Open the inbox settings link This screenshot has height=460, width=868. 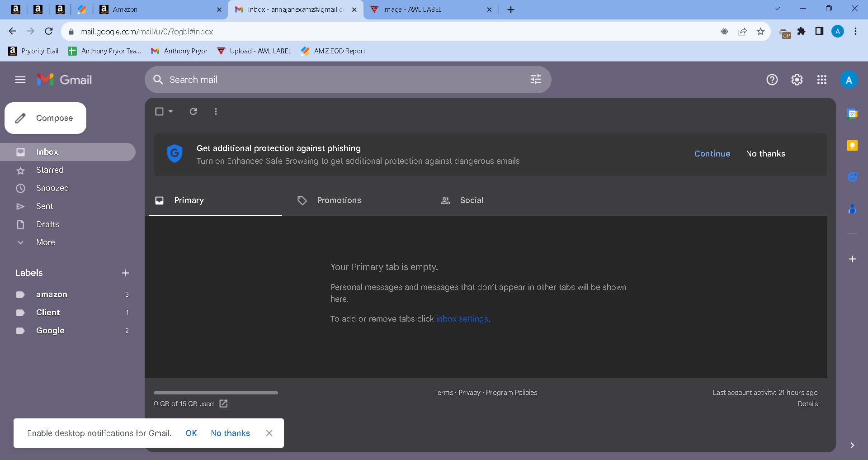click(462, 319)
